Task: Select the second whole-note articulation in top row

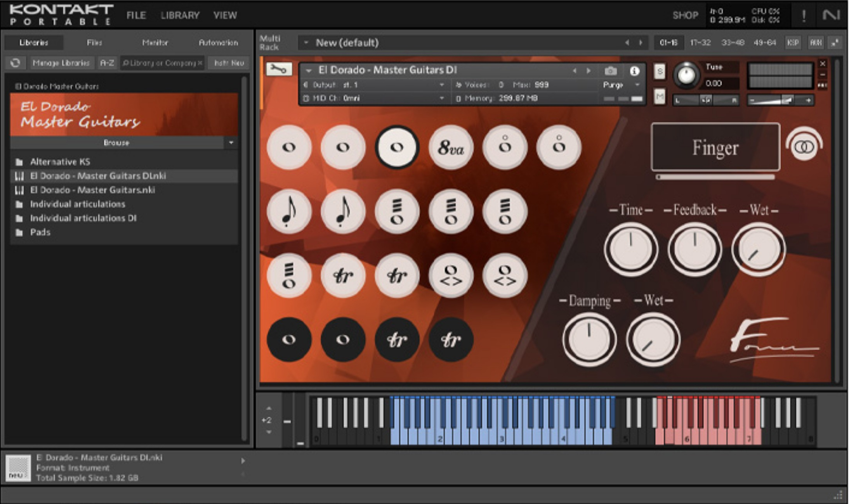Action: (x=343, y=147)
